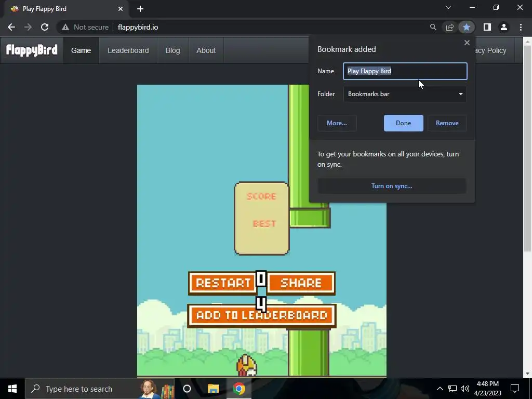Image resolution: width=532 pixels, height=399 pixels.
Task: Select the Game nav tab
Action: point(81,50)
